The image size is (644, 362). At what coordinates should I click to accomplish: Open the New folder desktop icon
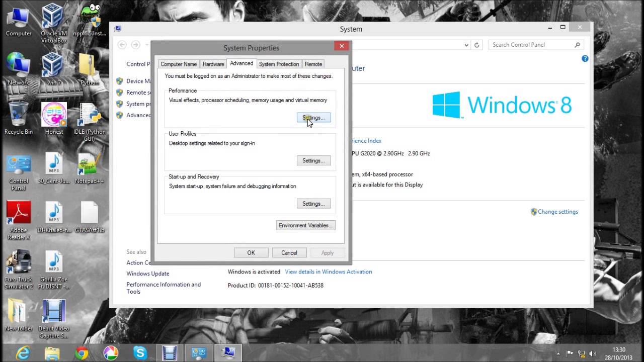point(19,316)
